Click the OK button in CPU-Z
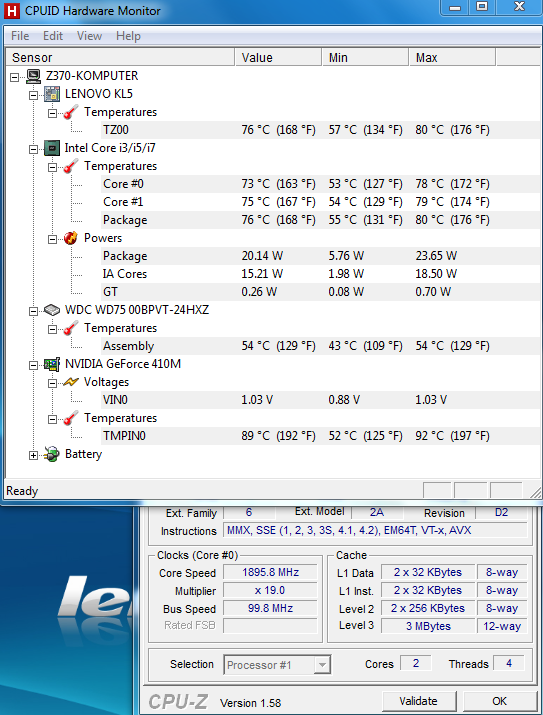Image resolution: width=543 pixels, height=715 pixels. [x=500, y=701]
